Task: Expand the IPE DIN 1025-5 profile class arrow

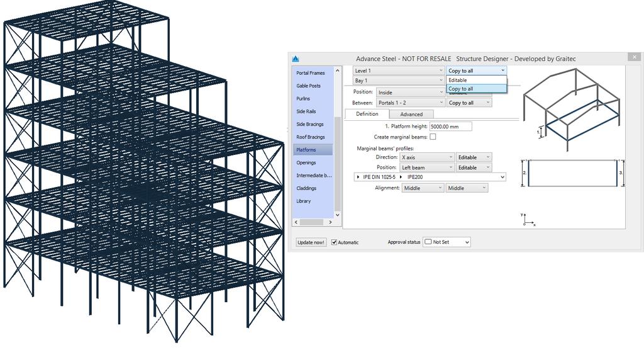Action: (358, 177)
